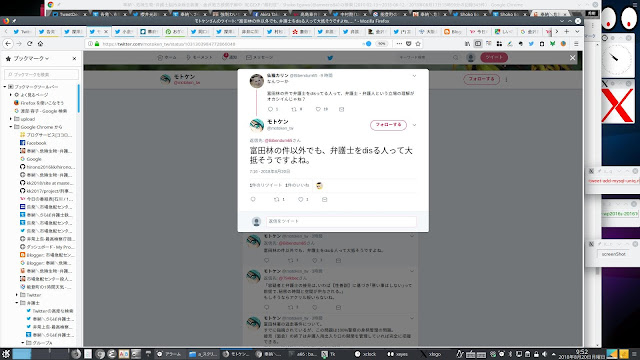Open the application launcher at the taskbar start
The image size is (640, 360).
point(5,354)
